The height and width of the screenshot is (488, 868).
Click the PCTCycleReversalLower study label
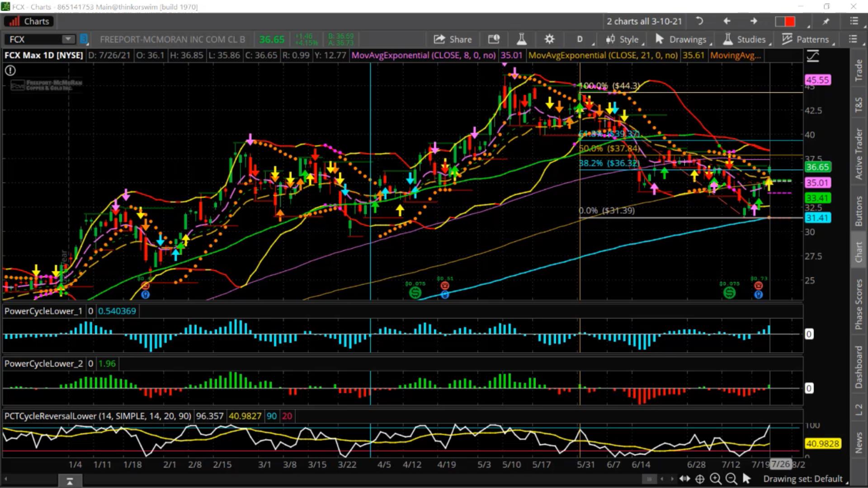98,416
